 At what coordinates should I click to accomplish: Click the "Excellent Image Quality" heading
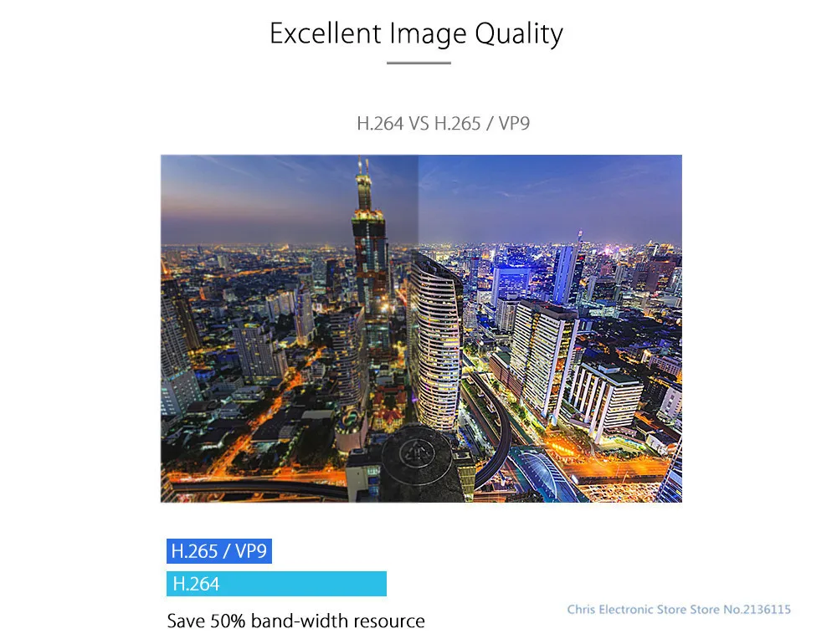pyautogui.click(x=416, y=34)
